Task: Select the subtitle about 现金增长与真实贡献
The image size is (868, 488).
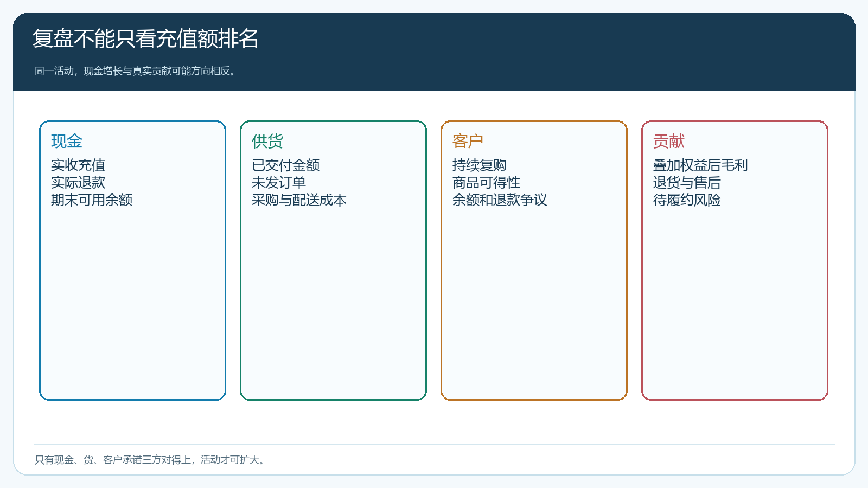Action: [x=136, y=71]
